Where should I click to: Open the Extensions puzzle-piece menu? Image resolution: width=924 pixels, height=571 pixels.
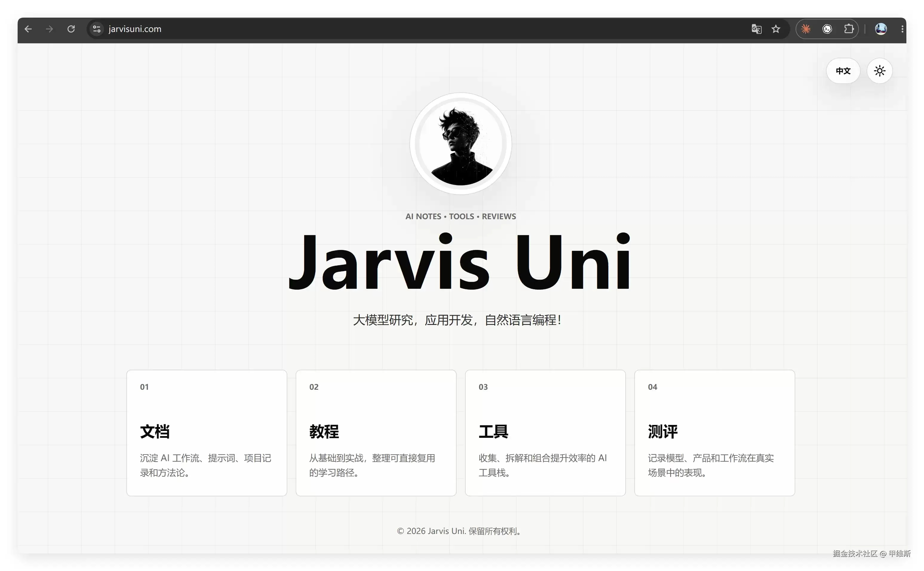coord(848,29)
